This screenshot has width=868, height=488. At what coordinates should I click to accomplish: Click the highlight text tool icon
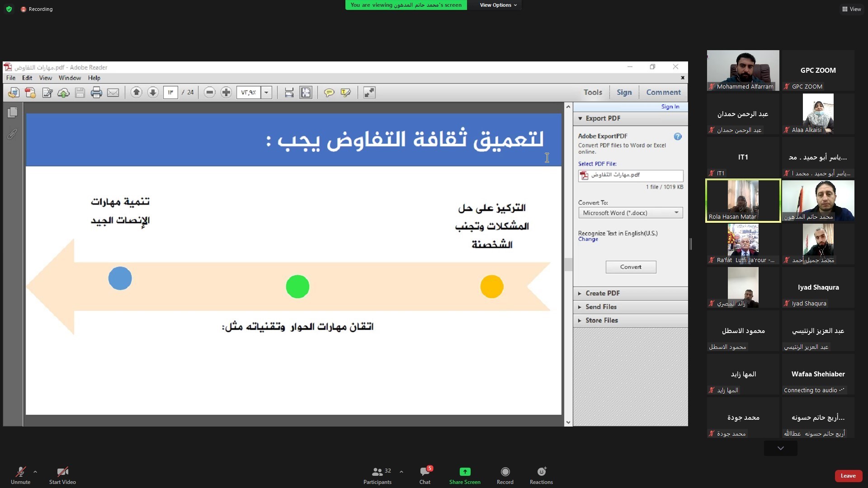pyautogui.click(x=346, y=93)
